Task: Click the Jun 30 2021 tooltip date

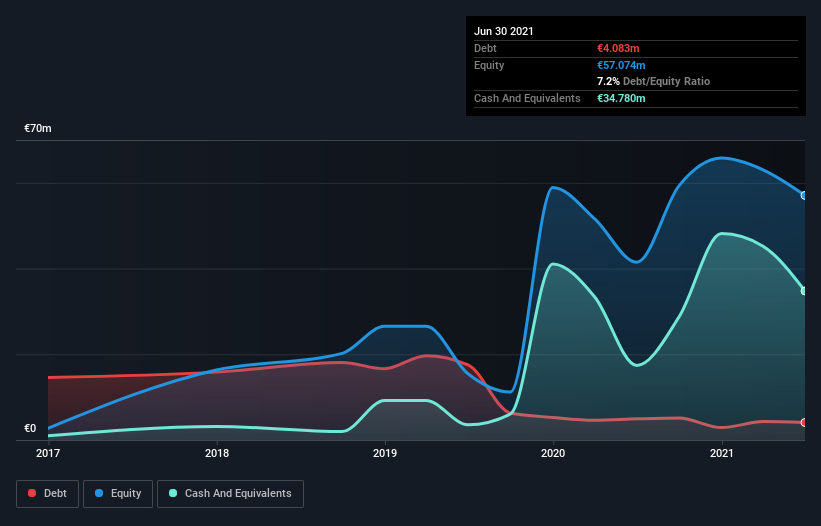Action: coord(504,31)
